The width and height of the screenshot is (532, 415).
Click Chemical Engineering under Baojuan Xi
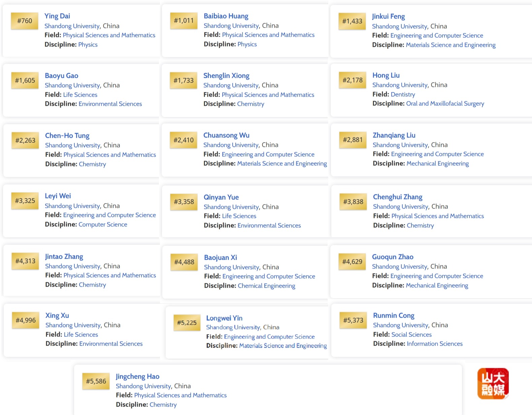[x=266, y=286]
